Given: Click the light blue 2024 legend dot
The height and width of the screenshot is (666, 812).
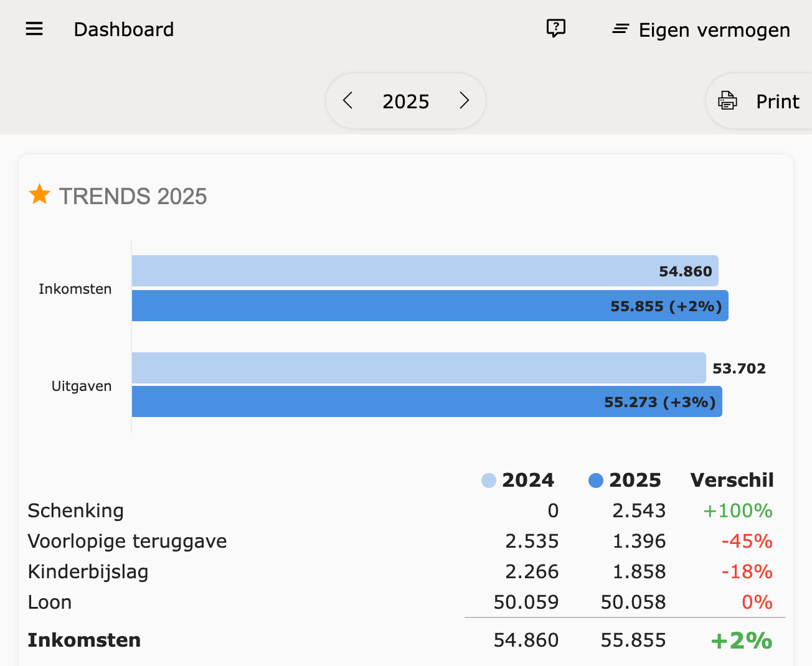Looking at the screenshot, I should click(x=489, y=481).
